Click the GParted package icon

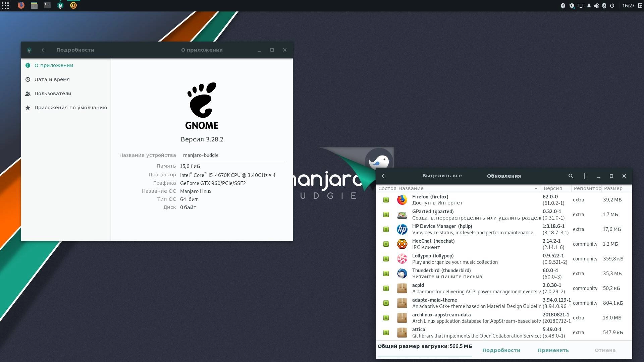coord(402,215)
